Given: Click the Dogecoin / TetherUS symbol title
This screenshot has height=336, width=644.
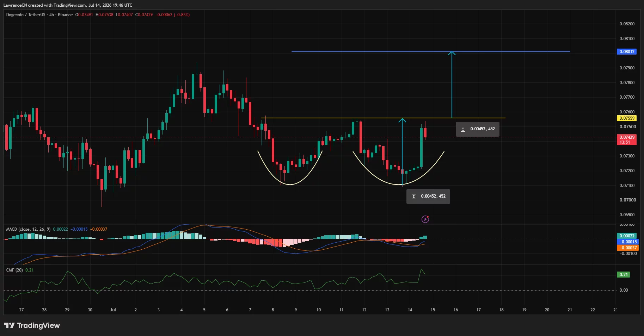Looking at the screenshot, I should coord(26,15).
